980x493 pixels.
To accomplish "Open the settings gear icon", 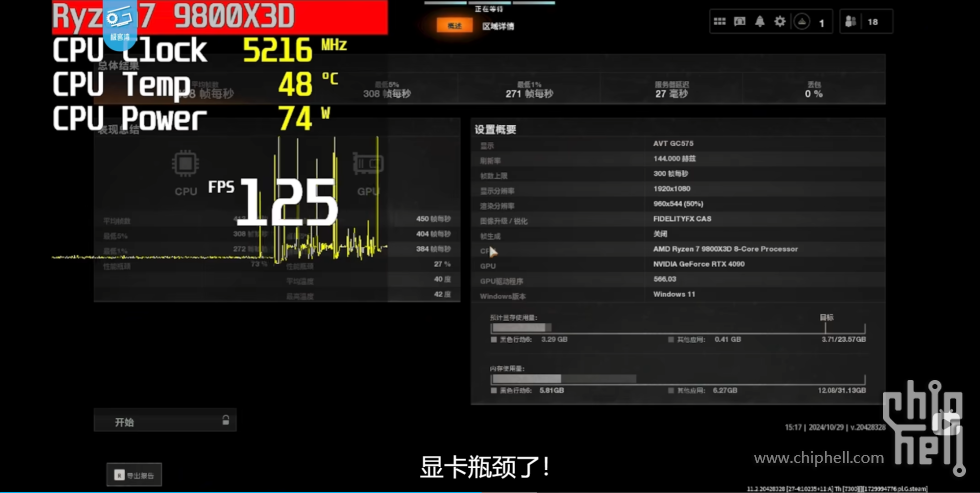I will tap(780, 21).
